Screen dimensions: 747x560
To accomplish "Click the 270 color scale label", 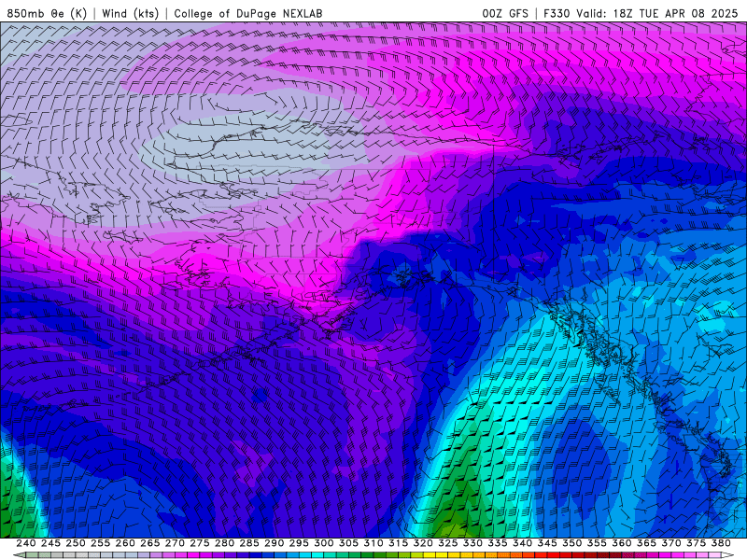I will (175, 543).
